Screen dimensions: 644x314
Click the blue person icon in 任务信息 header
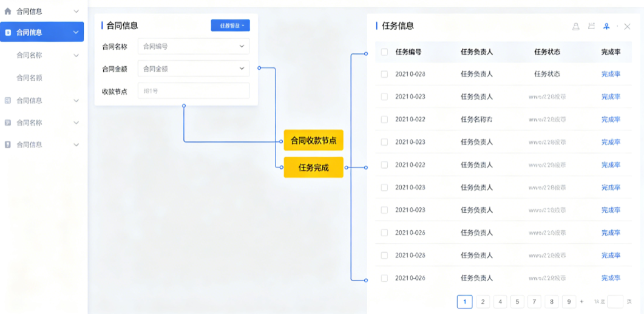tap(606, 26)
